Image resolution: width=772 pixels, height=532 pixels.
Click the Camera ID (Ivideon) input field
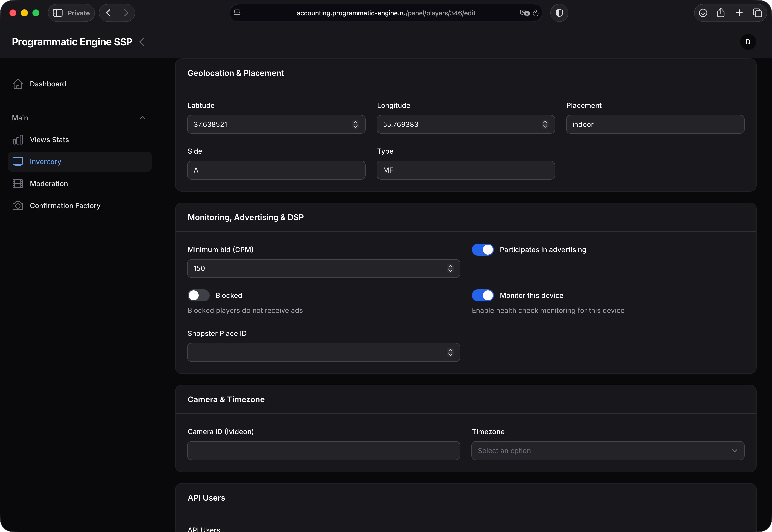tap(323, 451)
